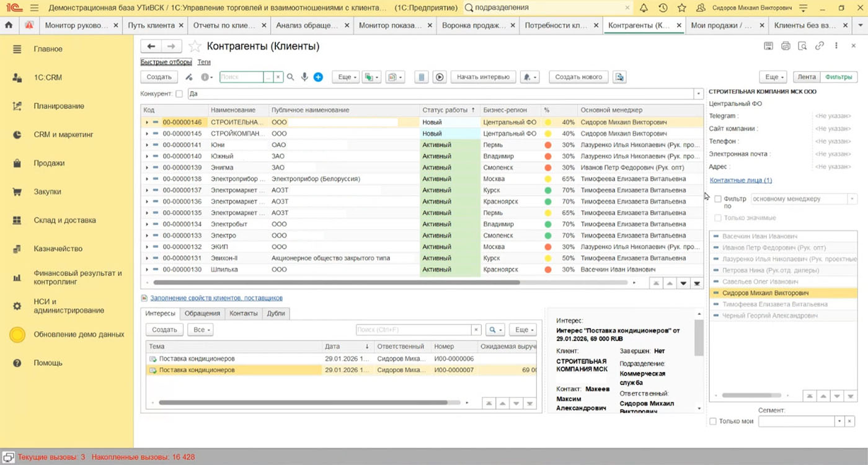Navigate back with the left arrow

click(151, 46)
